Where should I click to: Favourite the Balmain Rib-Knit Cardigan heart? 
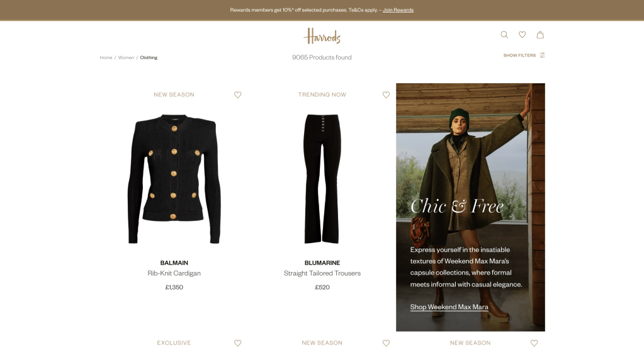coord(238,95)
